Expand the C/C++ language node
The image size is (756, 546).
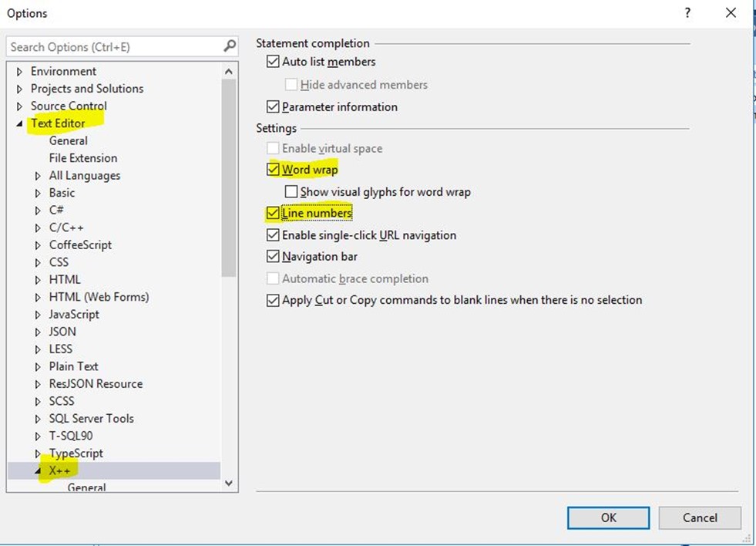[38, 228]
